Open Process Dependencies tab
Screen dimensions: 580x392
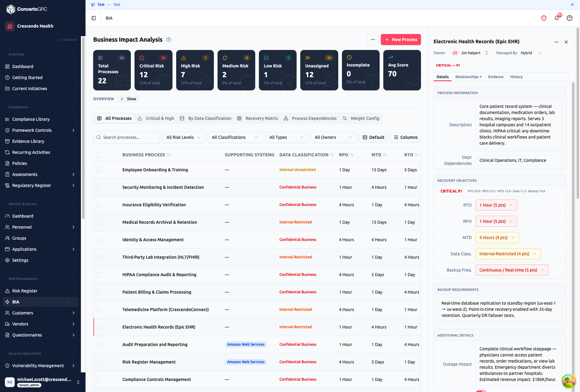310,118
